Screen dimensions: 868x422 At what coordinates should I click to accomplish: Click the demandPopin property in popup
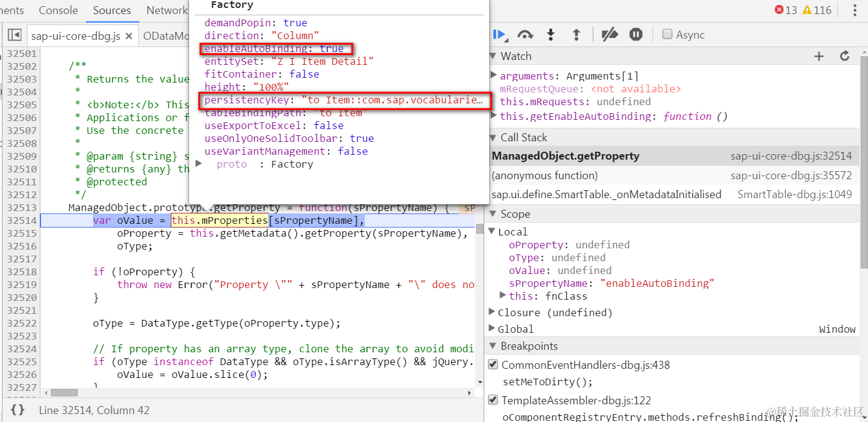[256, 23]
